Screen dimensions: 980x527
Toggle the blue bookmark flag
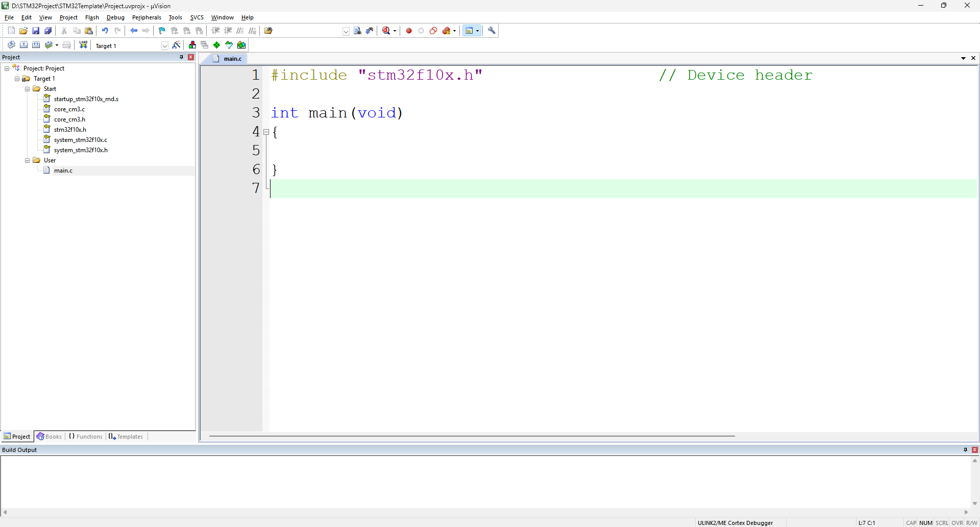click(162, 31)
